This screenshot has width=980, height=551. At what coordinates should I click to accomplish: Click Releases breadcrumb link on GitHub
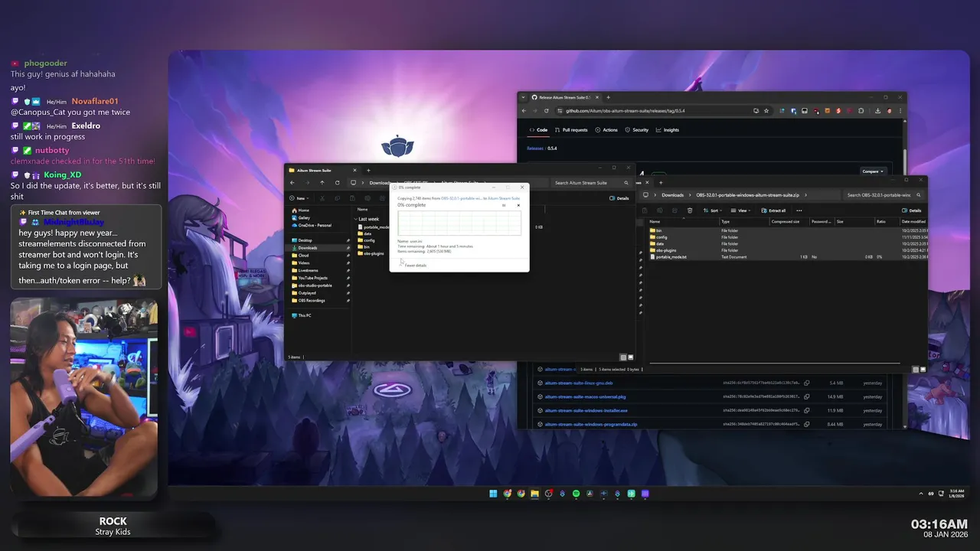coord(534,148)
